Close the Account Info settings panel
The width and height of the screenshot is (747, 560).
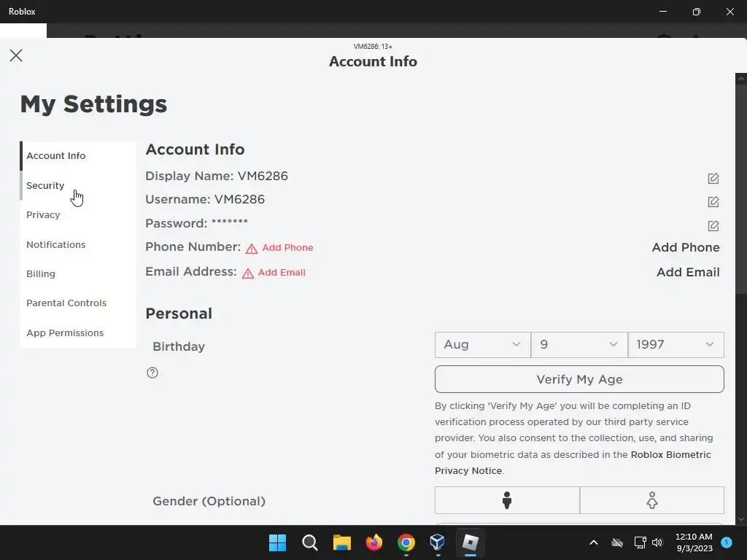click(x=16, y=55)
